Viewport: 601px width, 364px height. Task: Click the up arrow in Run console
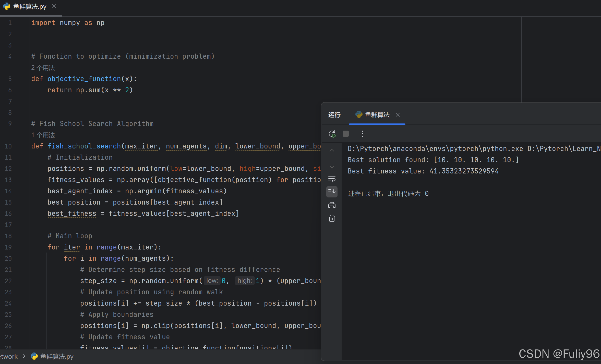(x=332, y=152)
